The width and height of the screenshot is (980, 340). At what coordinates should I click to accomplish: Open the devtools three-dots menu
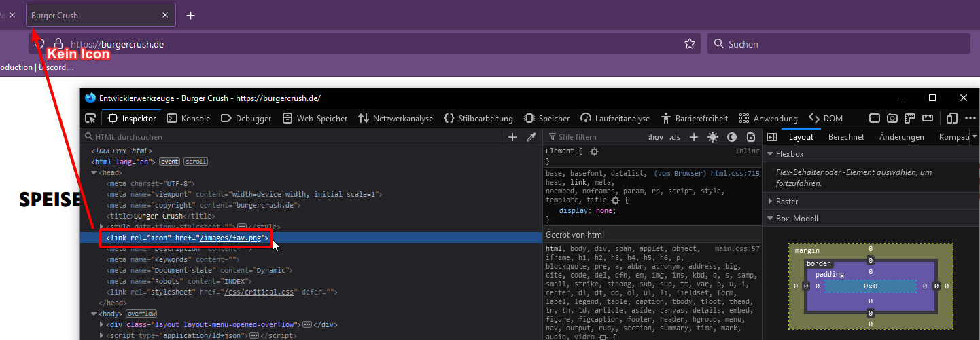click(x=970, y=119)
